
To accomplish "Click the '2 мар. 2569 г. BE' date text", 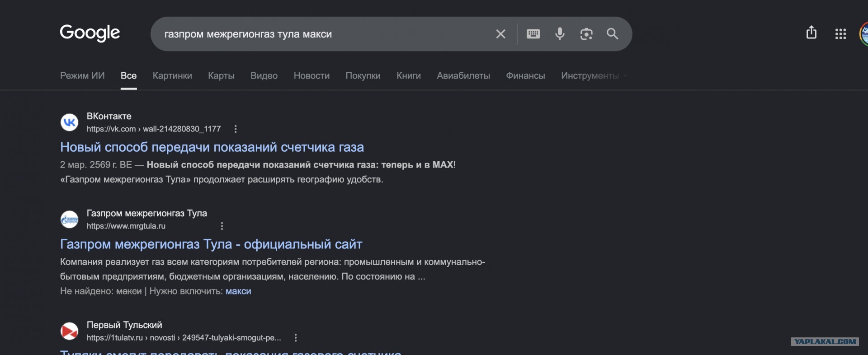I will [96, 165].
